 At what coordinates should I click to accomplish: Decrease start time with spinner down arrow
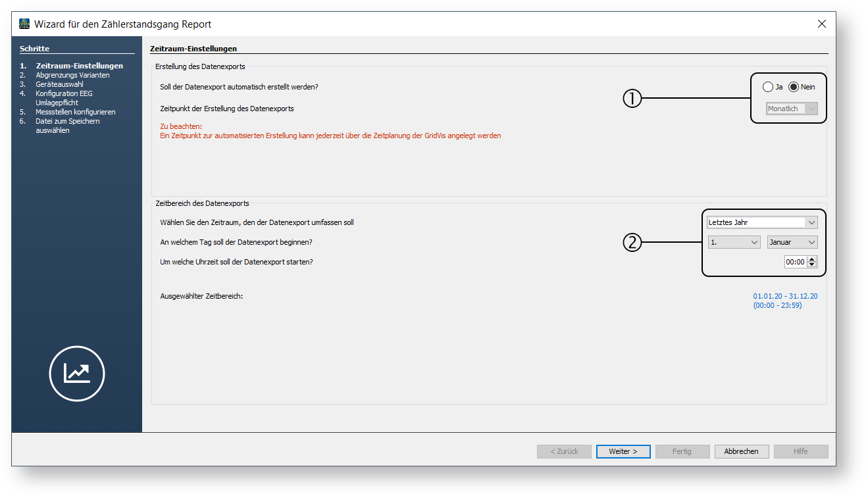(x=812, y=264)
